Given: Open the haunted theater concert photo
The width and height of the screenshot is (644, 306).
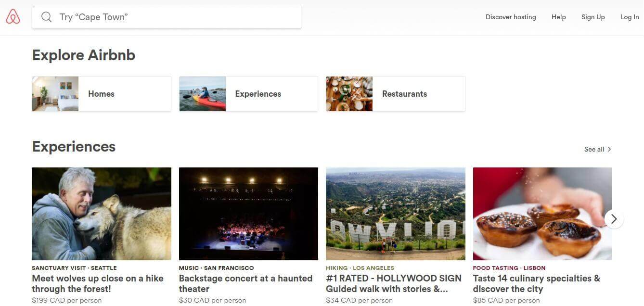Looking at the screenshot, I should tap(248, 214).
